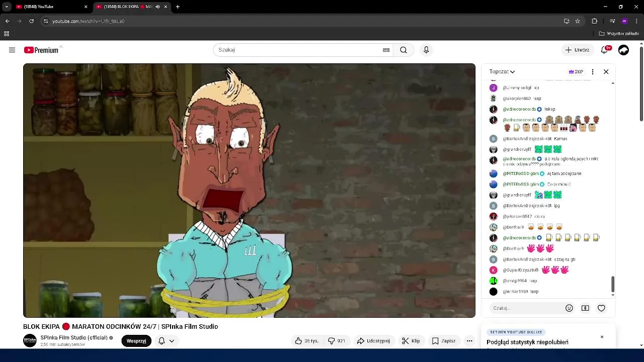The height and width of the screenshot is (362, 644).
Task: Open the on-screen keyboard in search box
Action: 386,50
